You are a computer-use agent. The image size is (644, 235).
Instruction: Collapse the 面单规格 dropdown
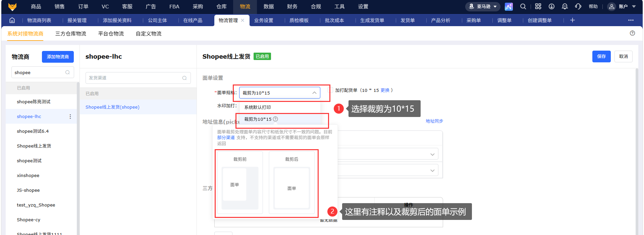(314, 93)
